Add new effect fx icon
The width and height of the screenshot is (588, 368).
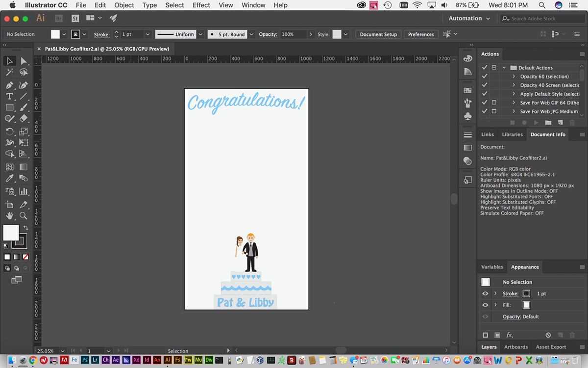(510, 335)
